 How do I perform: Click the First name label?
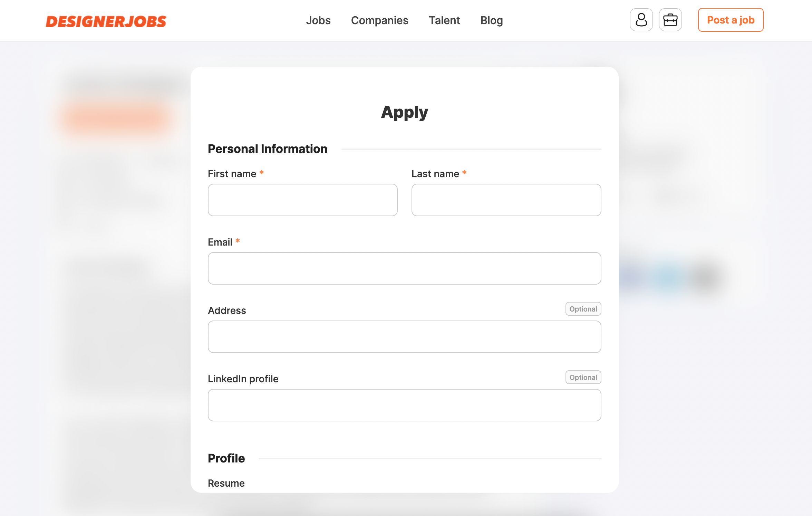tap(232, 174)
